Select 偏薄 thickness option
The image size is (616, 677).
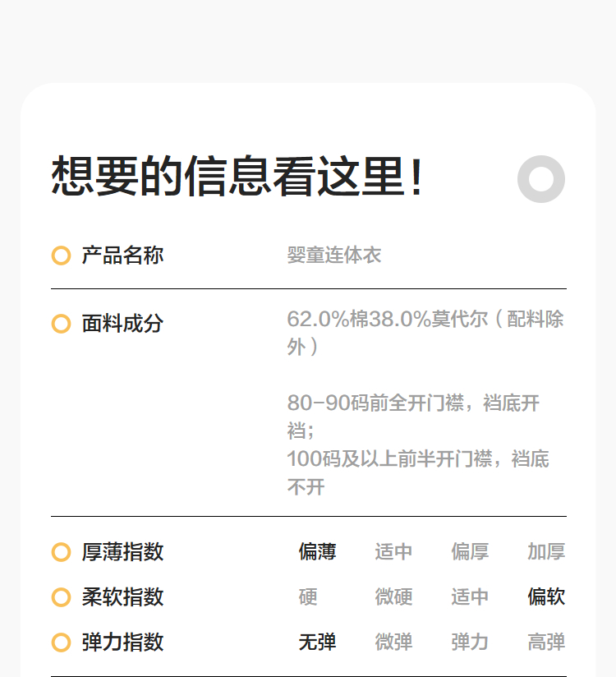click(x=317, y=552)
